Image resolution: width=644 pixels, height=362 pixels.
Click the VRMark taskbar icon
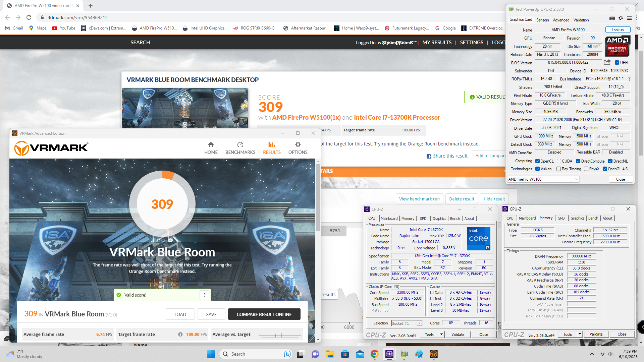click(x=433, y=354)
